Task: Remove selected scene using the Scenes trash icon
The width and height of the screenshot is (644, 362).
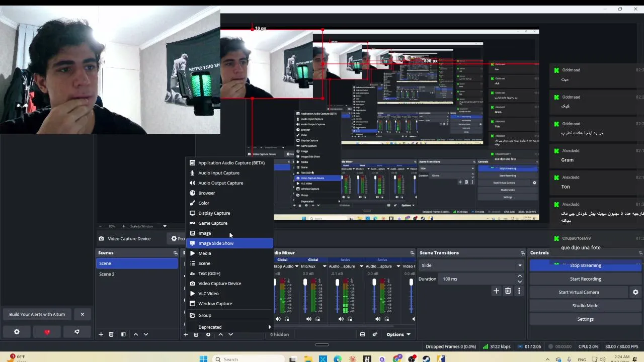Action: pyautogui.click(x=111, y=334)
